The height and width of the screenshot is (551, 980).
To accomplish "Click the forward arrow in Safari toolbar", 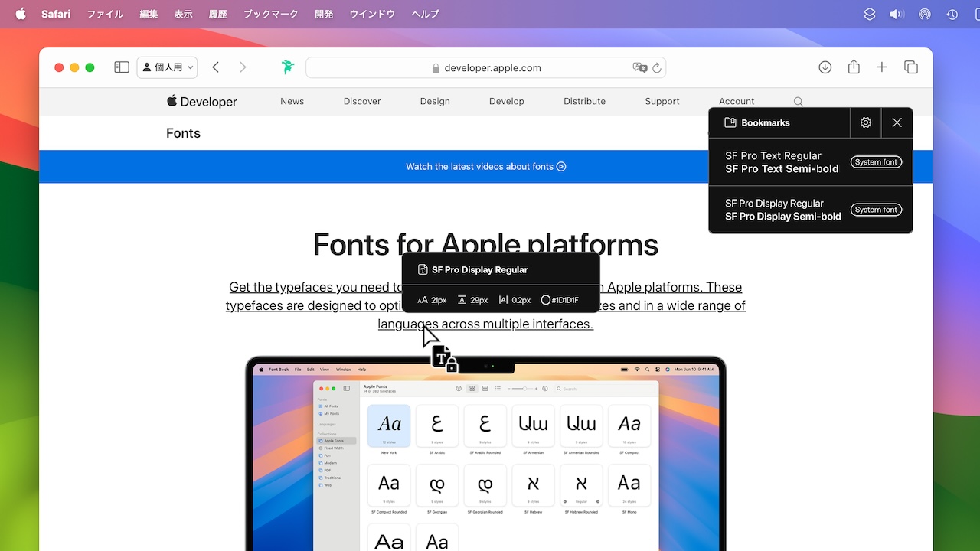I will pyautogui.click(x=243, y=67).
